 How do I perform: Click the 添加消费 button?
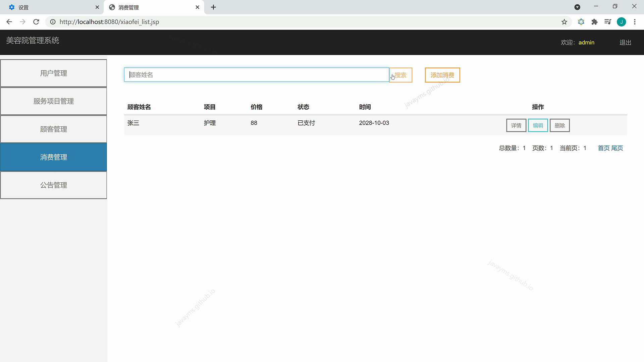coord(442,75)
